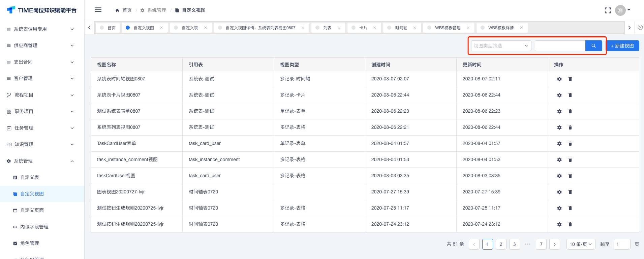The image size is (644, 259).
Task: Open settings gear for 系统表列表视图0807
Action: (x=559, y=127)
